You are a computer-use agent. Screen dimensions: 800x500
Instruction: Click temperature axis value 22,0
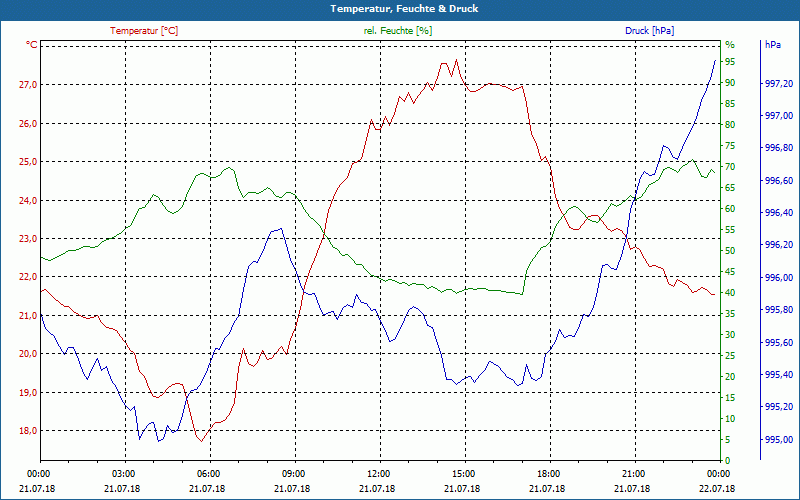click(x=28, y=277)
